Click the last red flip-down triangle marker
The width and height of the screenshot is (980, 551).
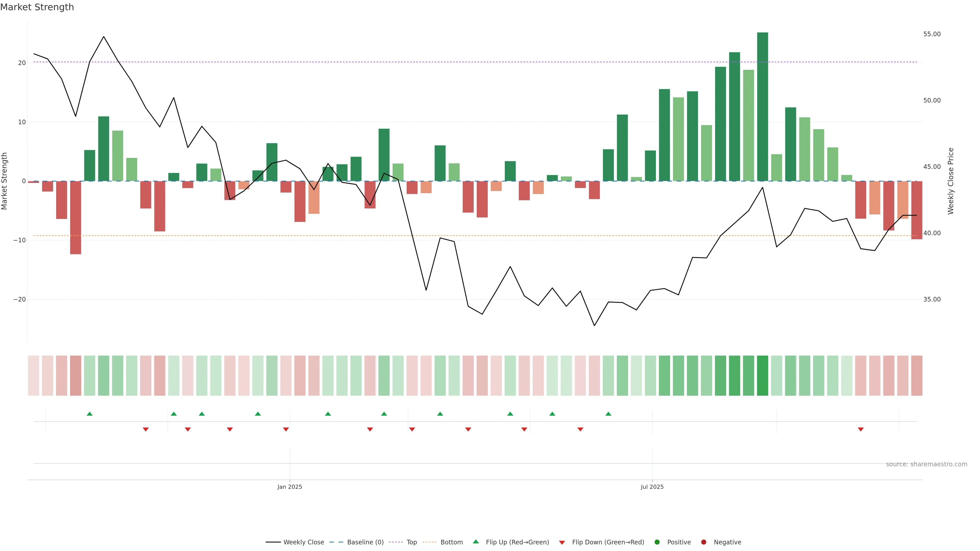tap(861, 429)
